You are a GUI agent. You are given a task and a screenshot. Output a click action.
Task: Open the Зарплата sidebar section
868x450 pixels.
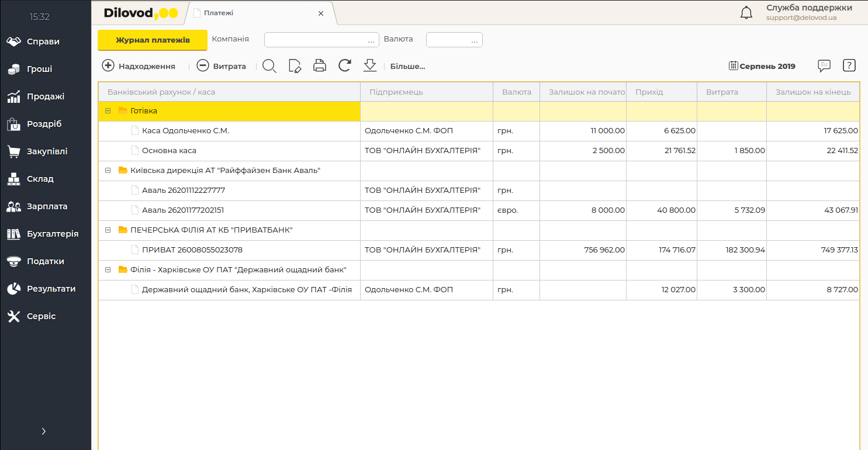point(46,206)
